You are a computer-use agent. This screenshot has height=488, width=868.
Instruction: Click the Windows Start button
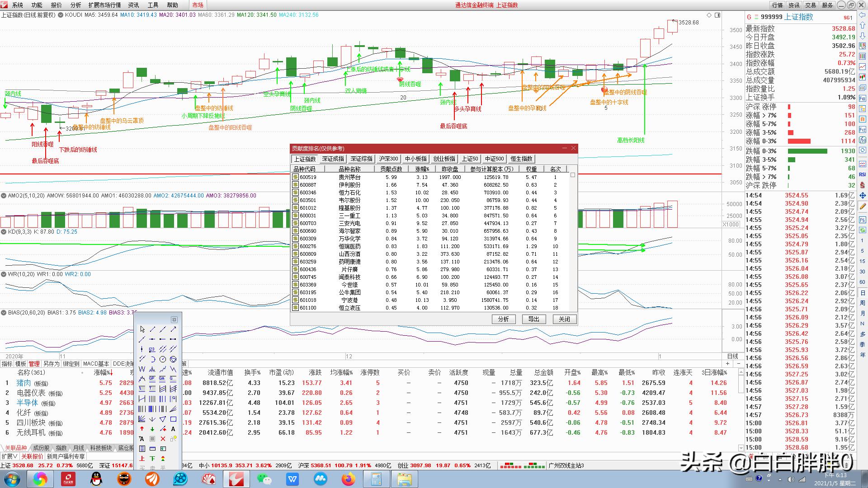12,479
